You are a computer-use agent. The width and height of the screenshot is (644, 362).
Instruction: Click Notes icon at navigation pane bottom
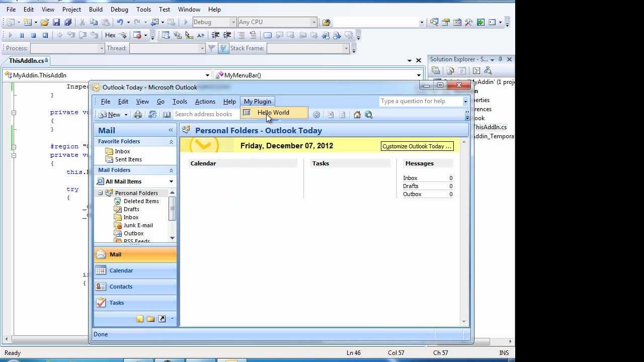140,319
